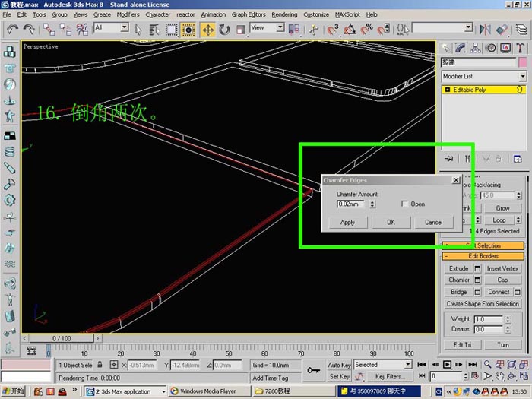Enable the Open checkbox in Chamfer Edges
The image size is (532, 399).
click(x=404, y=204)
